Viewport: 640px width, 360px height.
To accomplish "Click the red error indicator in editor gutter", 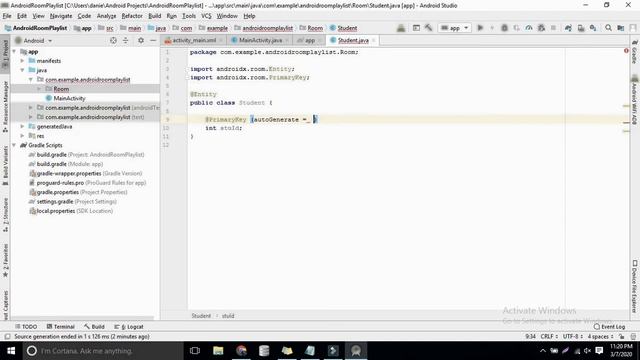I will pyautogui.click(x=626, y=51).
